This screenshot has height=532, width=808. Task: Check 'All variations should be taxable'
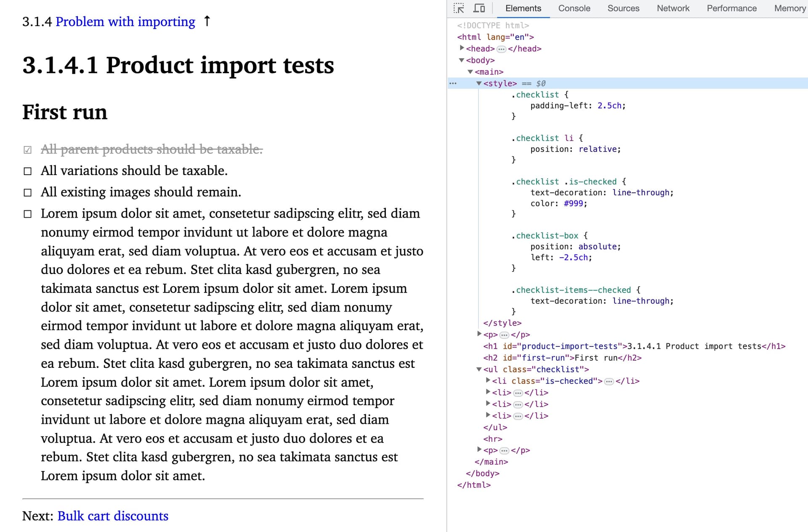[x=28, y=171]
